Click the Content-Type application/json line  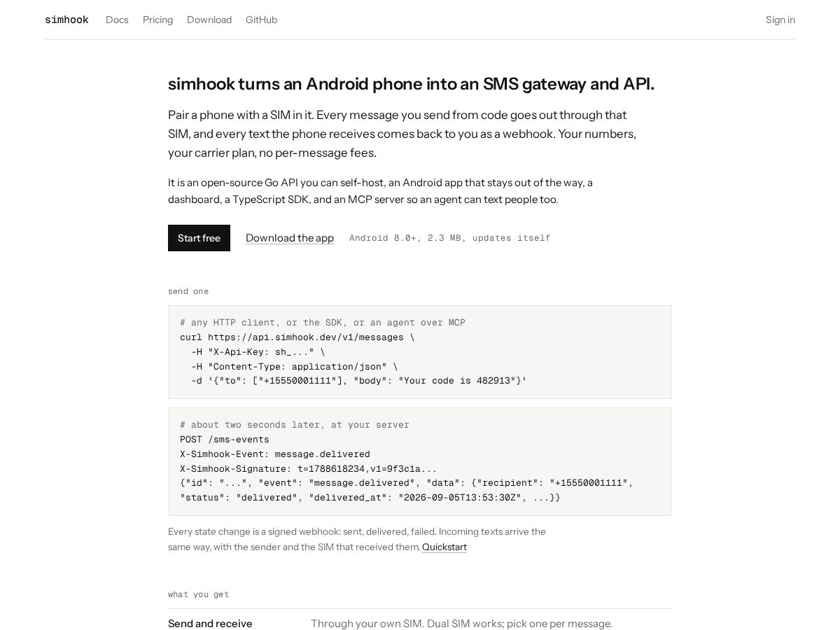[294, 367]
